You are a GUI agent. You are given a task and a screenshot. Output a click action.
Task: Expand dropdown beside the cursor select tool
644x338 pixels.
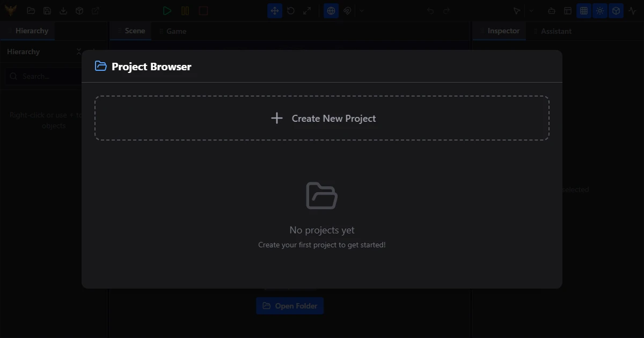coord(532,11)
